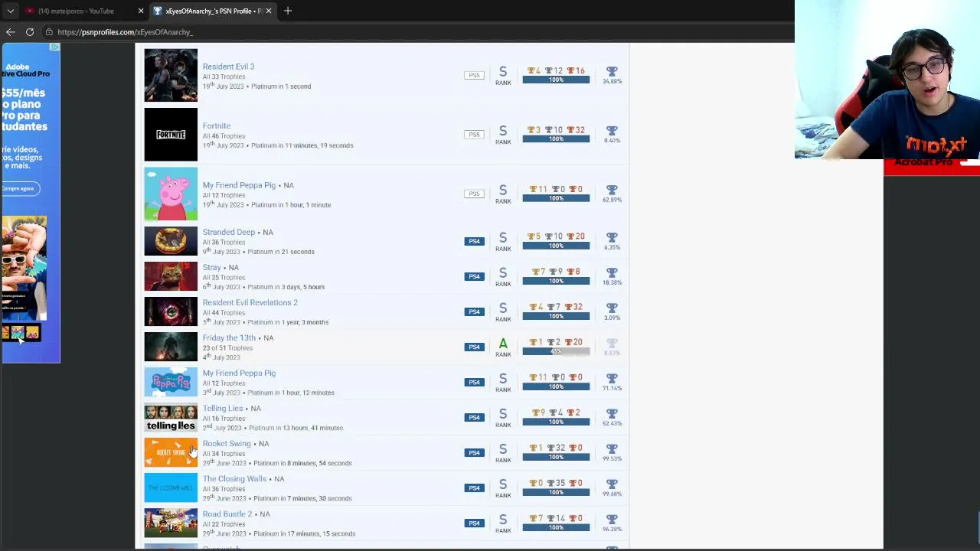The width and height of the screenshot is (980, 551).
Task: Click the PS4 platform badge for Stray
Action: coord(474,276)
